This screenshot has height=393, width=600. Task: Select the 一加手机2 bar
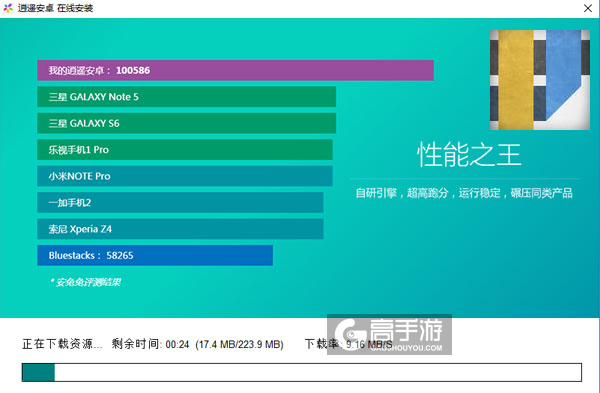[x=180, y=202]
